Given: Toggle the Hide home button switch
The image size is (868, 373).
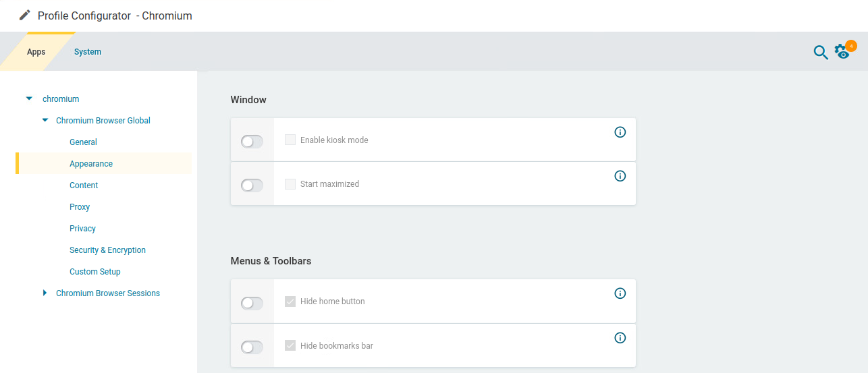Looking at the screenshot, I should click(x=252, y=304).
